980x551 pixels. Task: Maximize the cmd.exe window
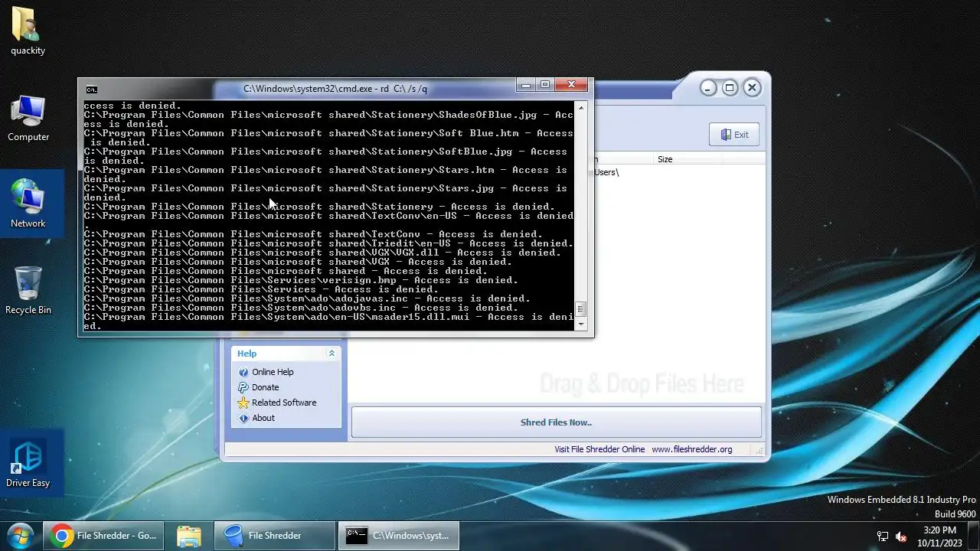click(x=545, y=85)
